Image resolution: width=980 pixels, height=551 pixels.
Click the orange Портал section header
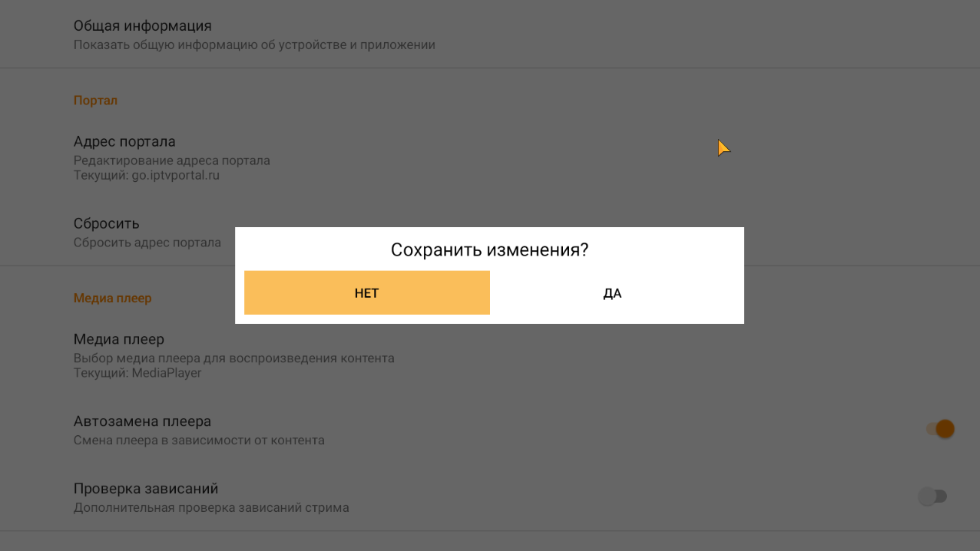(95, 101)
